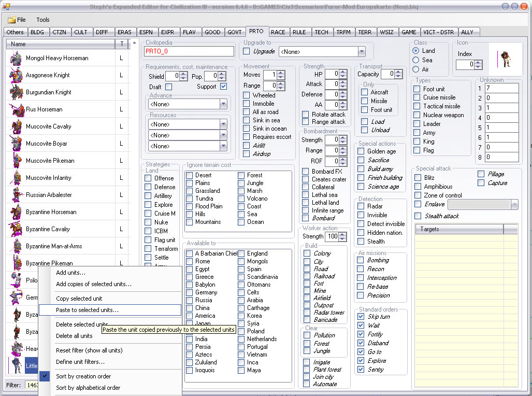
Task: Open the Enslave result dropdown
Action: pos(514,204)
